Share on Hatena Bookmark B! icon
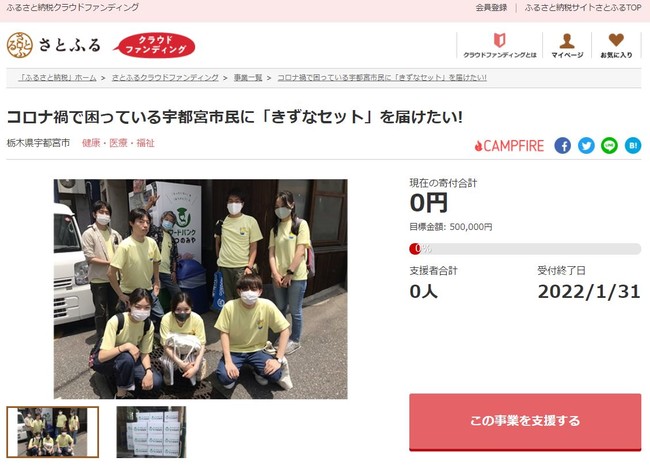This screenshot has width=650, height=465. pos(633,145)
